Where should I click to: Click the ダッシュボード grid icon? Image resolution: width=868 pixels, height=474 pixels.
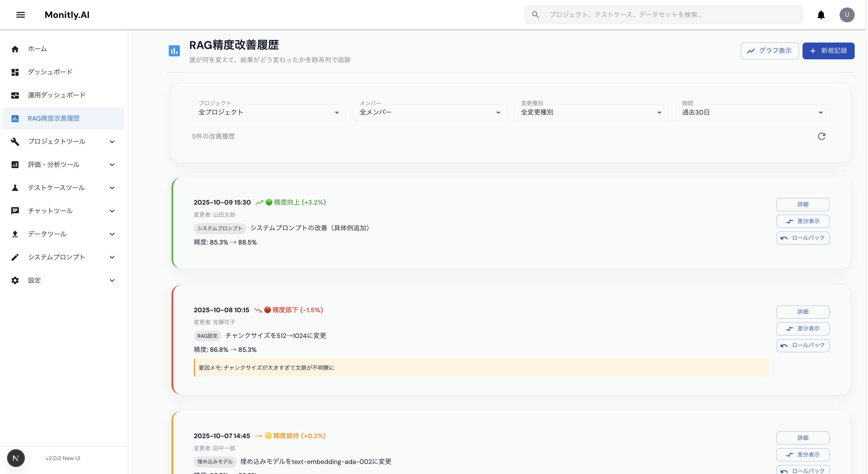pos(15,72)
